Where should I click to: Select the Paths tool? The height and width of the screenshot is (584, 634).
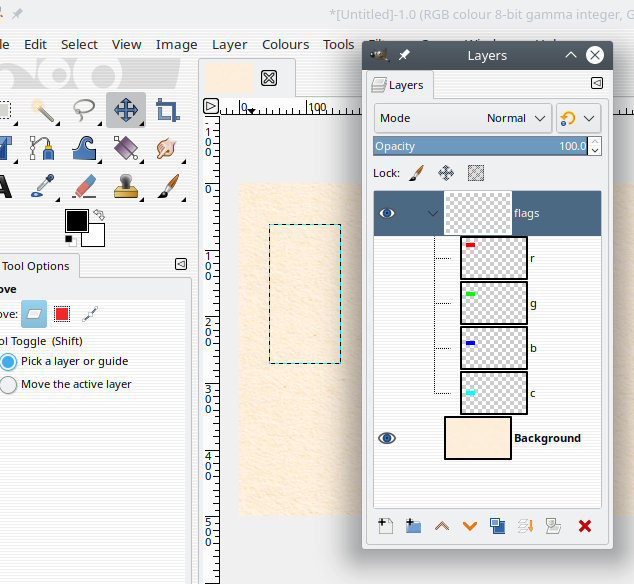[x=42, y=148]
